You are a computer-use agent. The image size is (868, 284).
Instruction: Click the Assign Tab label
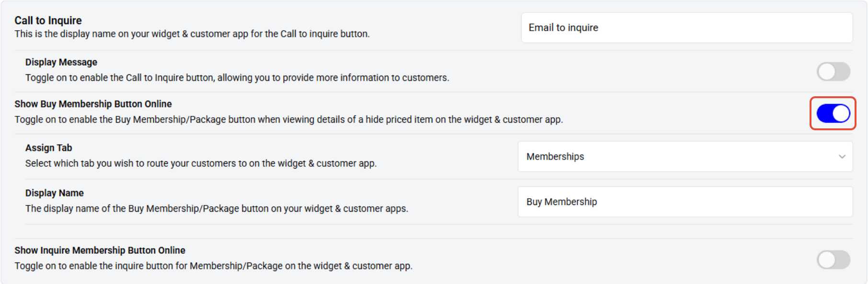click(x=49, y=148)
